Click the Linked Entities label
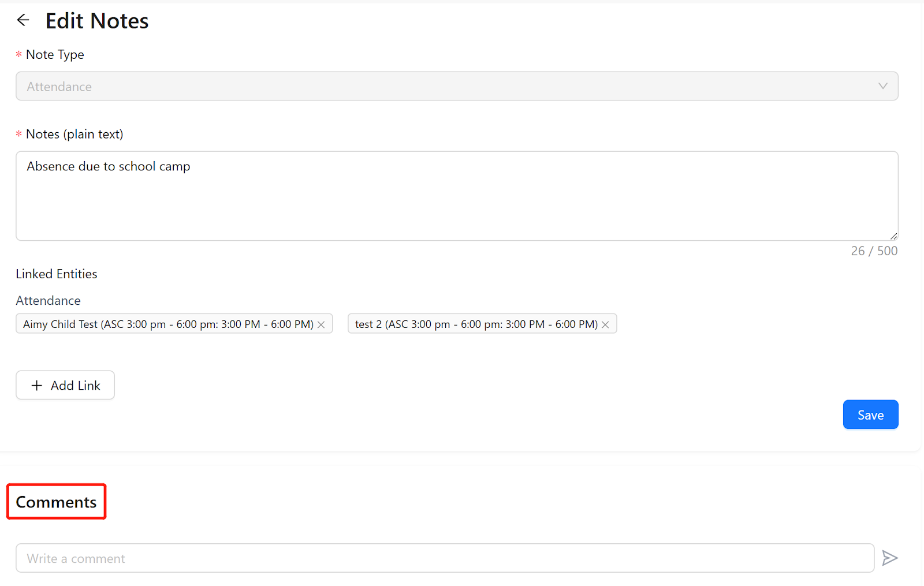Screen dimensions: 924x586 [x=57, y=274]
